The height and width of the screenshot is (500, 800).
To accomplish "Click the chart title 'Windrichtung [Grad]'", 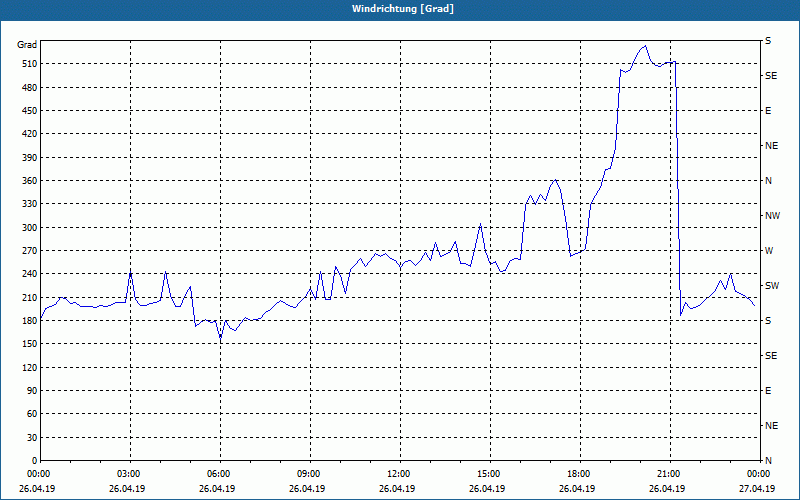I will [403, 9].
